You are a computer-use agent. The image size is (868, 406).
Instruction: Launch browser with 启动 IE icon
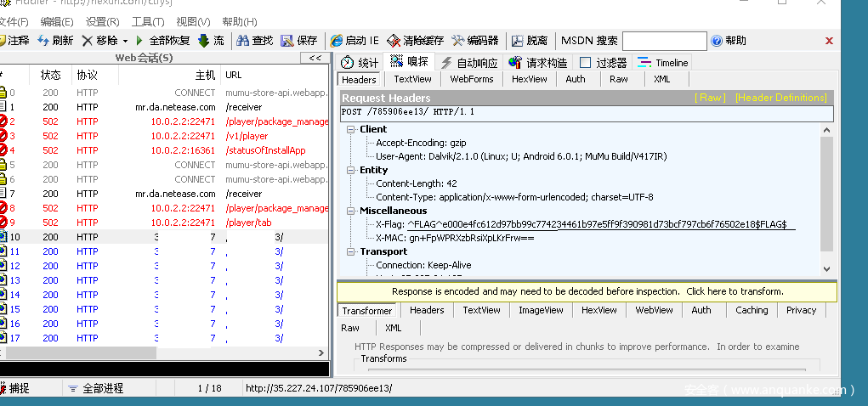pos(337,41)
